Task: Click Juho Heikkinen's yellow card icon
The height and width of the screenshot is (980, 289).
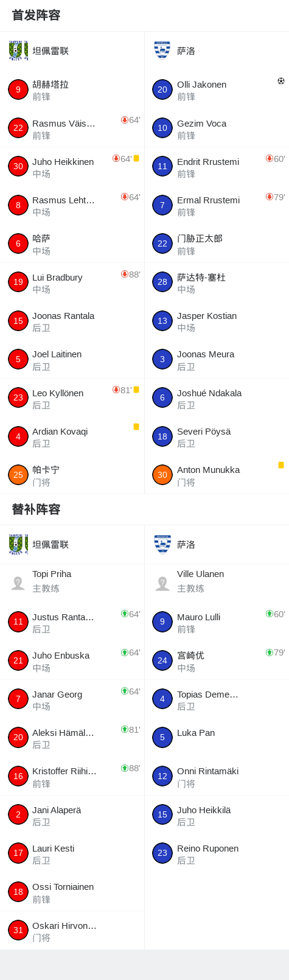Action: [136, 158]
